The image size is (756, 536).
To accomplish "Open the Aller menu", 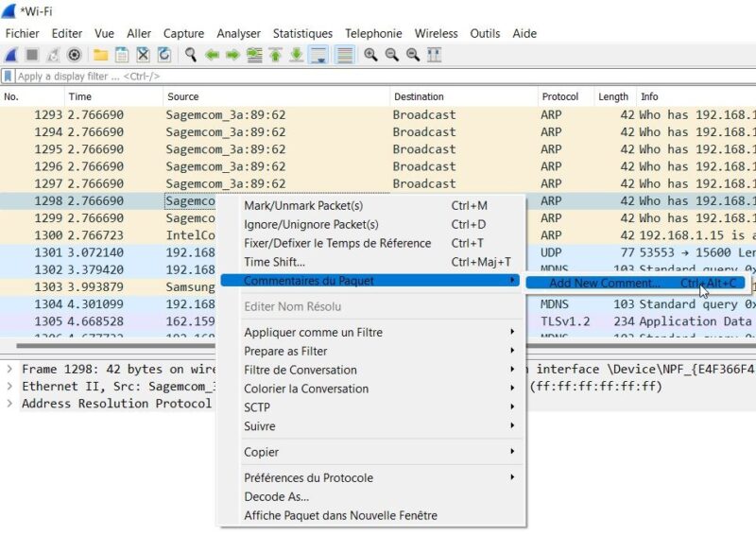I will pyautogui.click(x=139, y=33).
